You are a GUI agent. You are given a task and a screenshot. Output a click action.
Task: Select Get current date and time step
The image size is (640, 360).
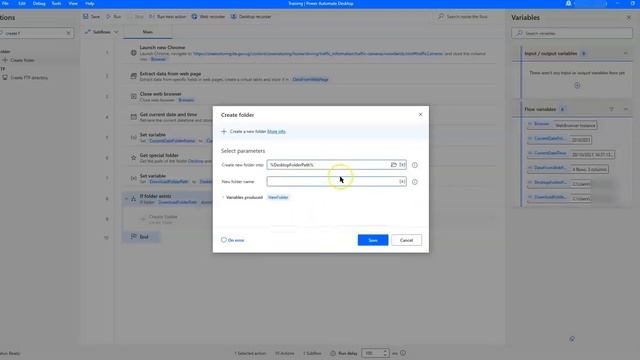pyautogui.click(x=168, y=117)
